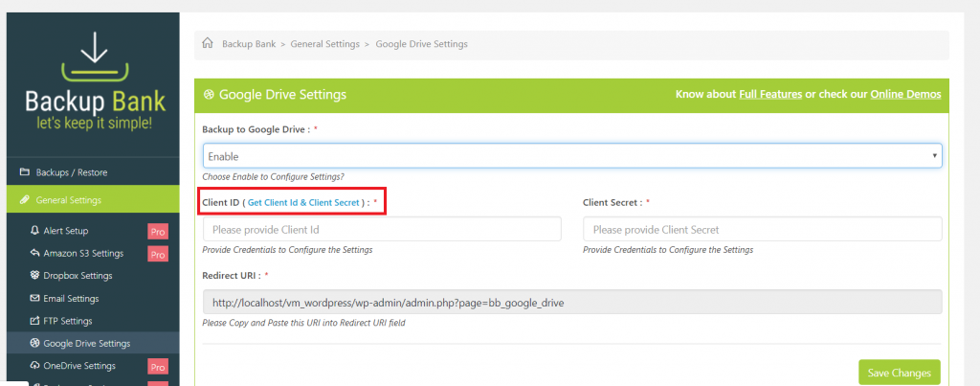Screen dimensions: 980x386
Task: Click the Enable dropdown arrow
Action: tap(934, 156)
